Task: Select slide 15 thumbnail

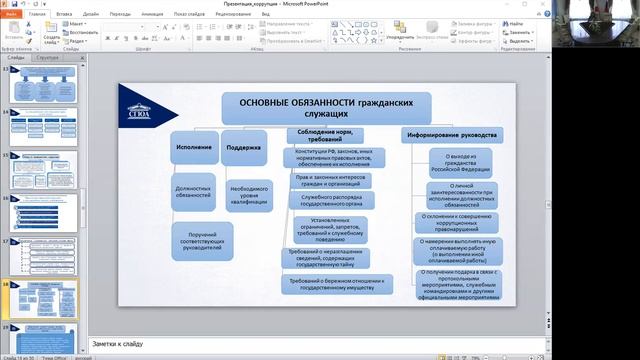Action: [44, 170]
